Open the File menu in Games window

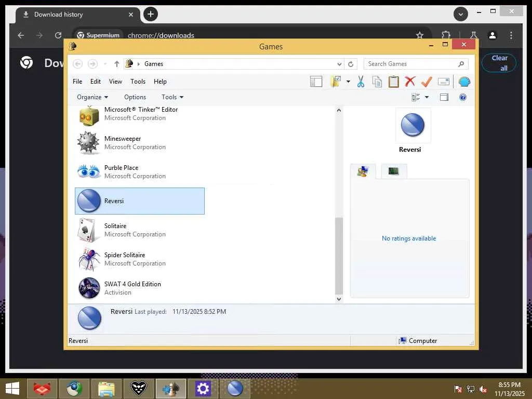click(x=77, y=82)
